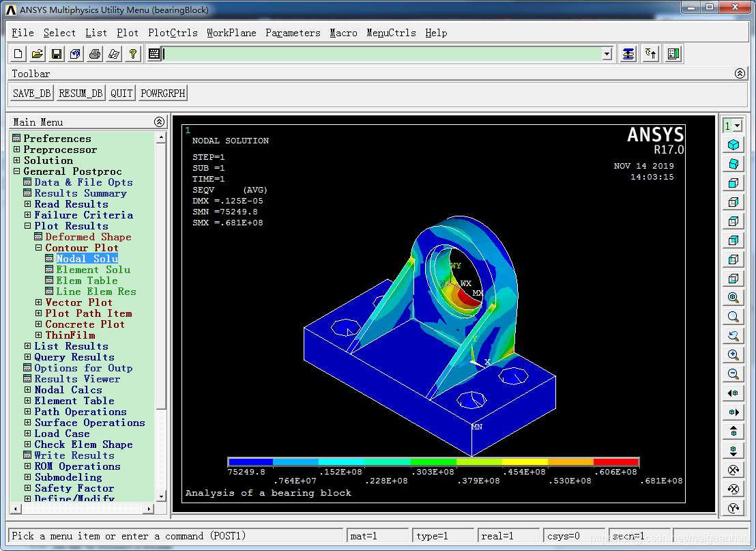
Task: Click the POWRGRPH toolbar button
Action: click(x=163, y=93)
